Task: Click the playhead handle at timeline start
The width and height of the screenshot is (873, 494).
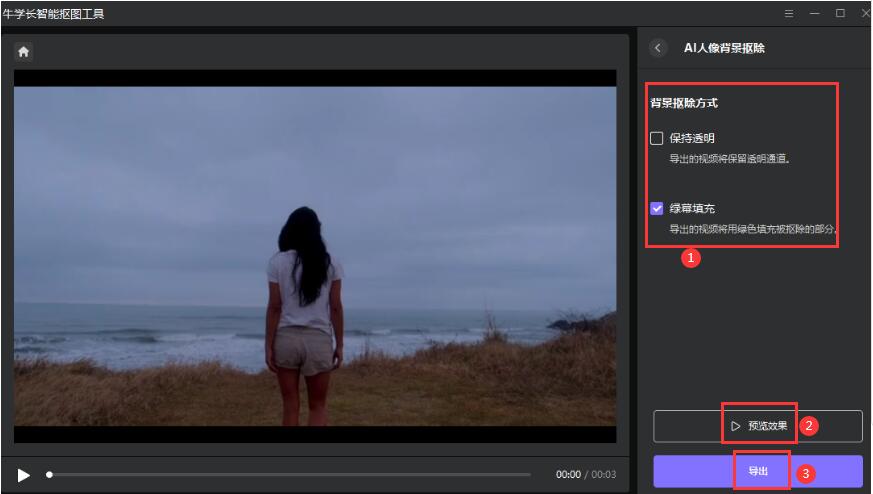Action: [x=49, y=475]
